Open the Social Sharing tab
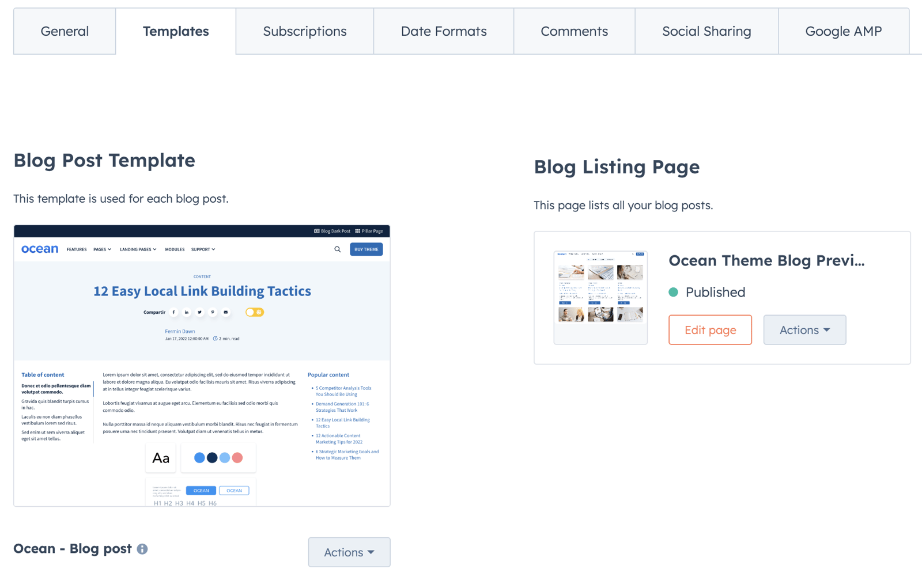 point(706,31)
